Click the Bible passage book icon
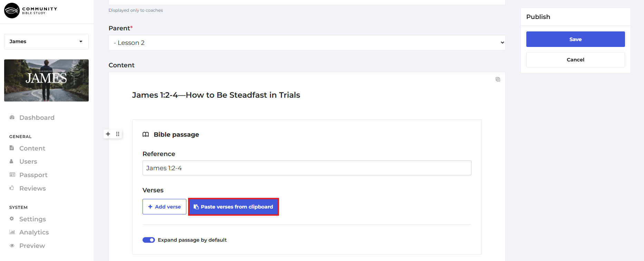This screenshot has height=261, width=644. [146, 135]
